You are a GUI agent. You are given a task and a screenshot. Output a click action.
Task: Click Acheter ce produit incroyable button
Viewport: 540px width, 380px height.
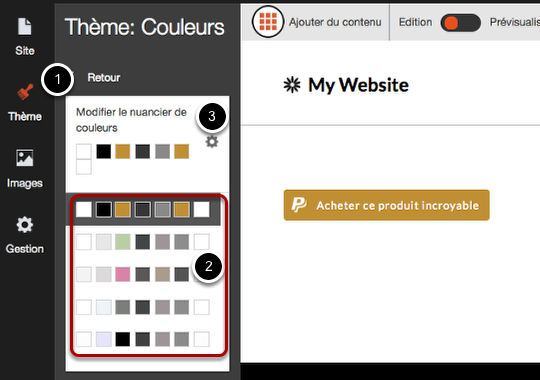[386, 205]
